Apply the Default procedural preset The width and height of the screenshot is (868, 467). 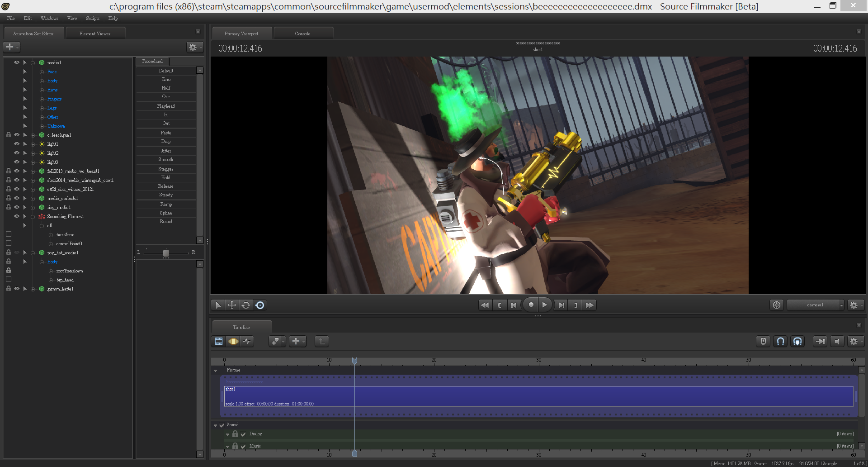(166, 71)
